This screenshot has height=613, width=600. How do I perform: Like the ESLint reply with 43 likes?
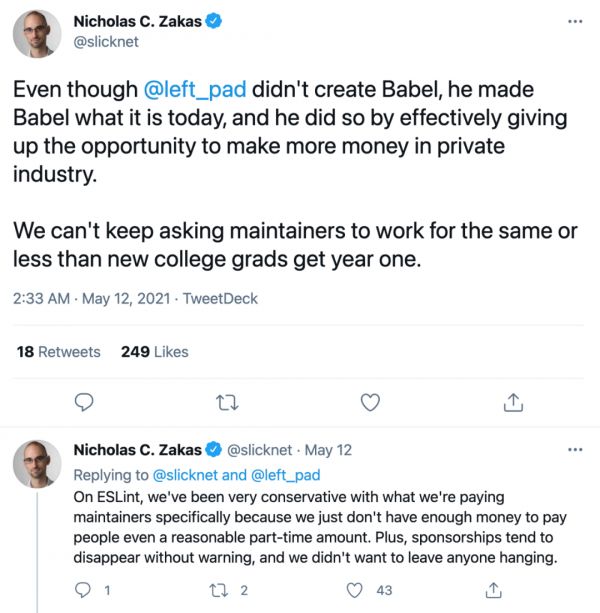356,590
